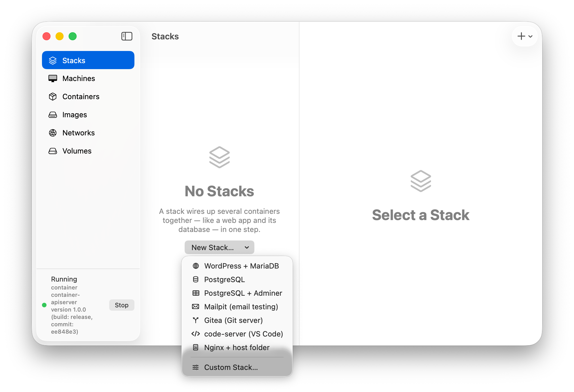574x392 pixels.
Task: Select PostgreSQL + Adminer template
Action: tap(237, 293)
